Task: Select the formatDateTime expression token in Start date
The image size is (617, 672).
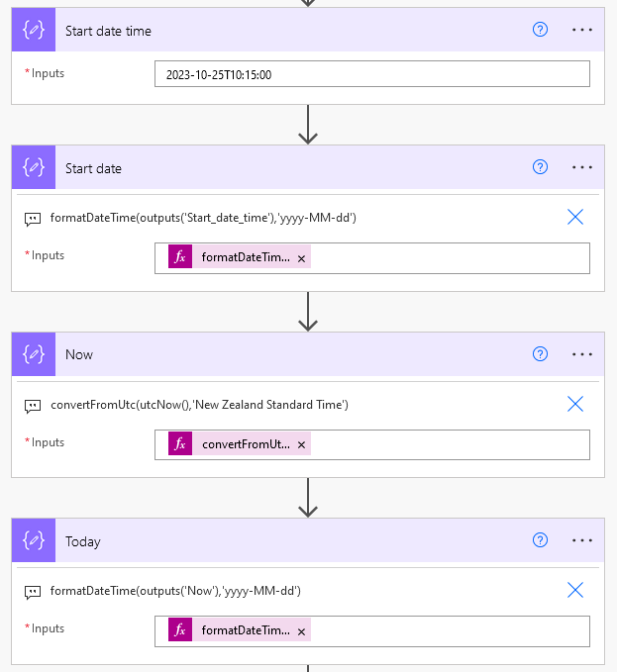Action: [245, 257]
